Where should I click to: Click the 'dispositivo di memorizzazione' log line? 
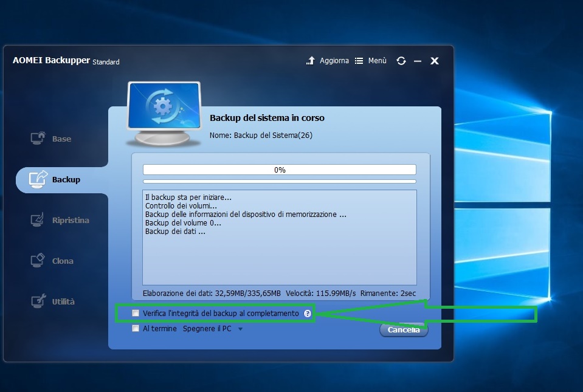coord(246,215)
